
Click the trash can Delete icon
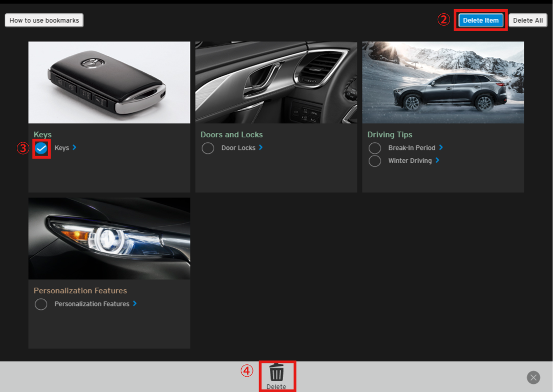click(276, 373)
